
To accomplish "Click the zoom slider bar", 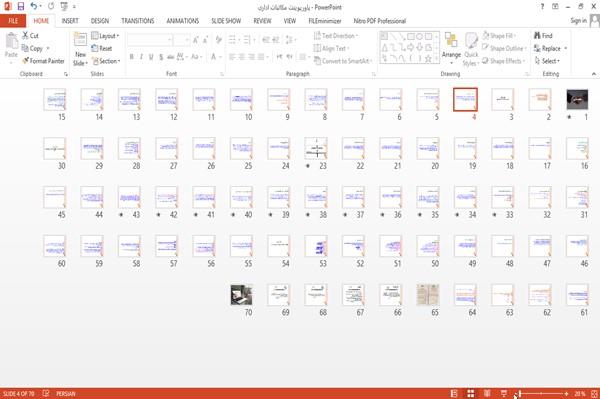I will pyautogui.click(x=542, y=394).
